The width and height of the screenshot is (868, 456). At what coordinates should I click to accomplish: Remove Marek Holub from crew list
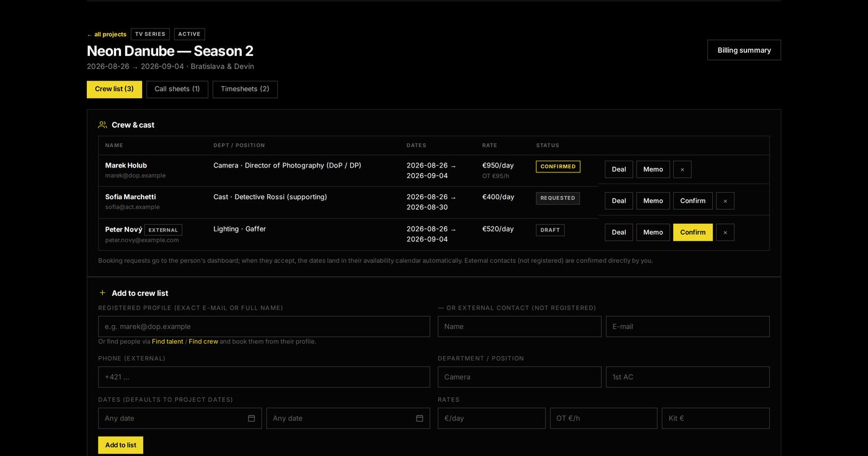click(x=682, y=169)
